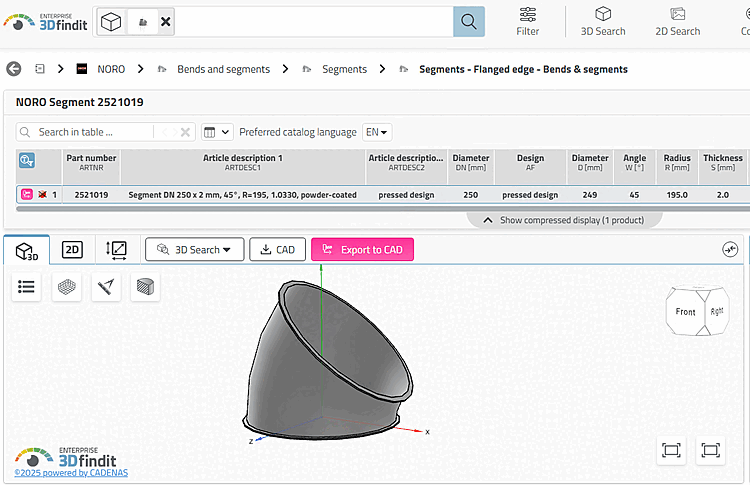
Task: Click the next search result arrow
Action: tap(175, 132)
